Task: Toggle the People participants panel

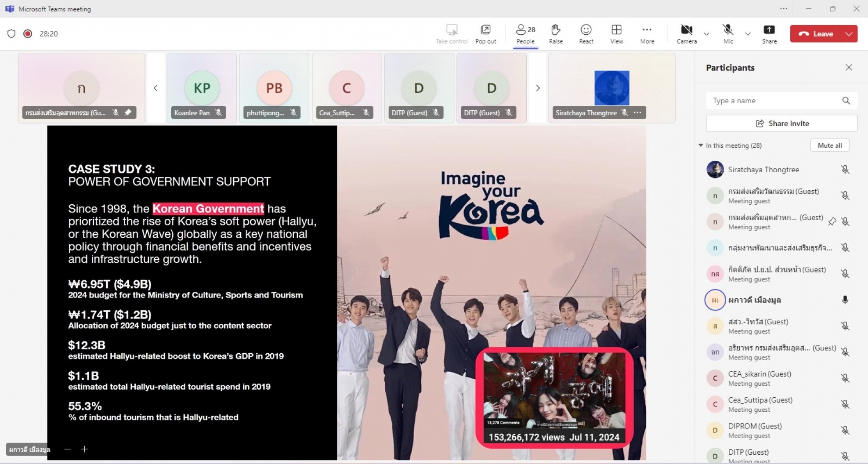Action: (x=525, y=34)
